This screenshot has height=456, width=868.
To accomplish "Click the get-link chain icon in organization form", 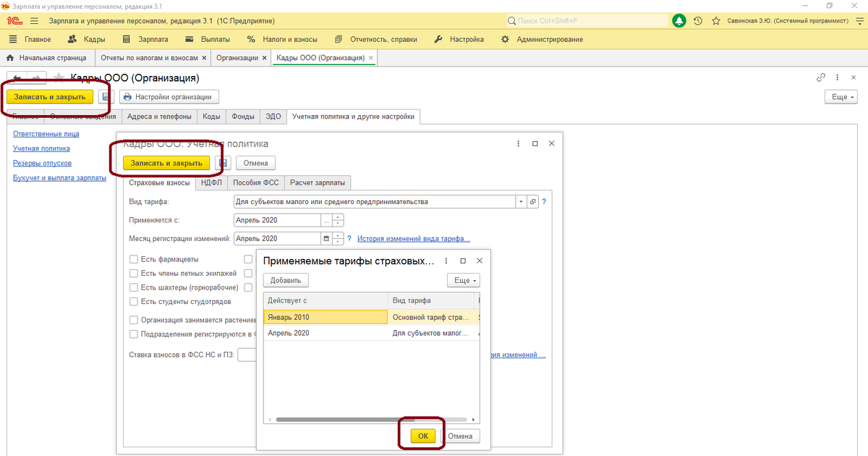I will coord(821,77).
